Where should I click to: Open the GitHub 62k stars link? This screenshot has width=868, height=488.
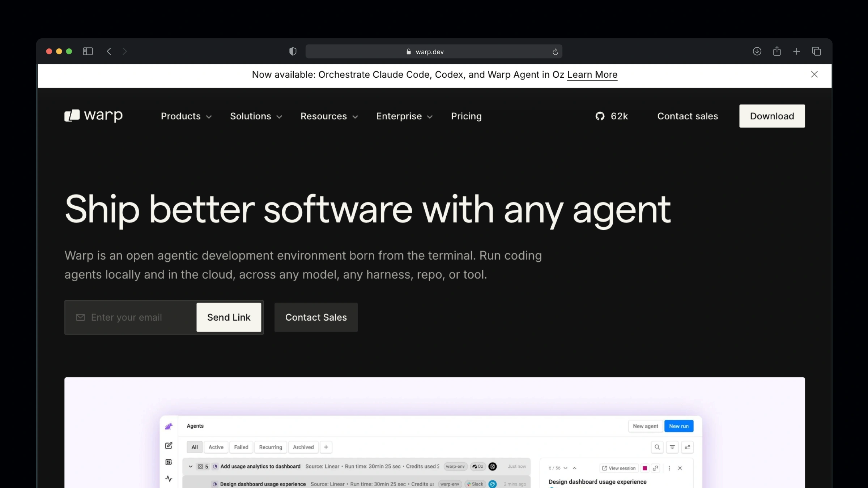coord(612,116)
